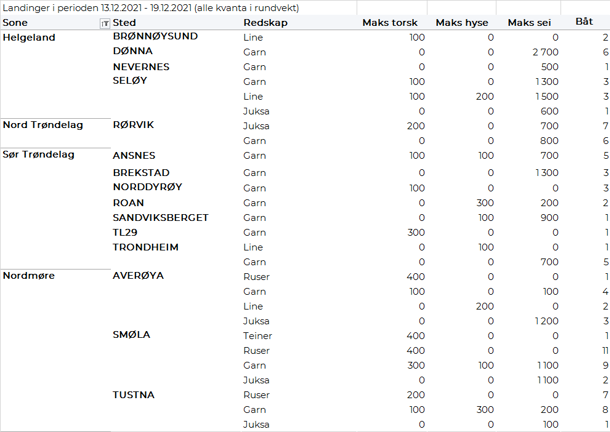Select the Båt column header
The height and width of the screenshot is (432, 610).
coord(584,22)
